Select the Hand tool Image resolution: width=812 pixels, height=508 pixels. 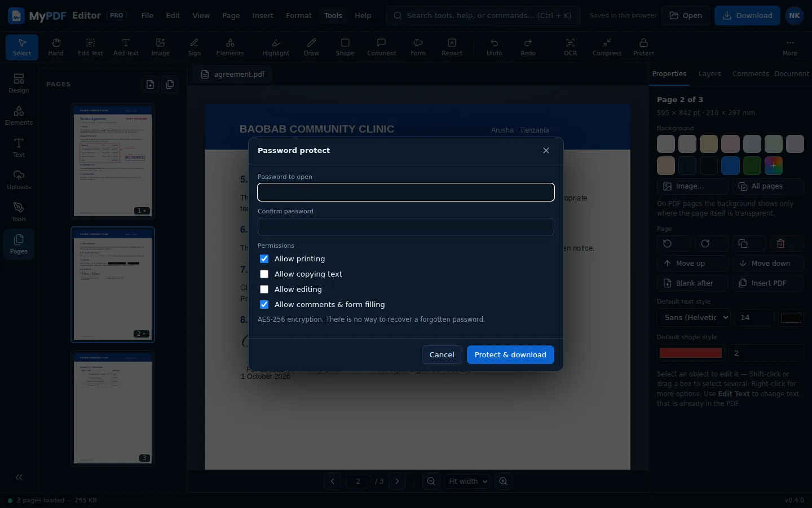point(56,47)
